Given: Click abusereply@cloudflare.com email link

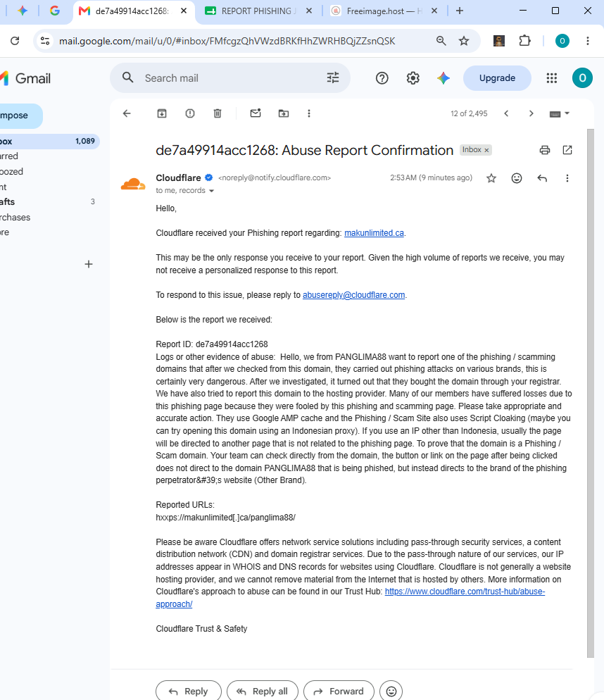Looking at the screenshot, I should (x=354, y=295).
